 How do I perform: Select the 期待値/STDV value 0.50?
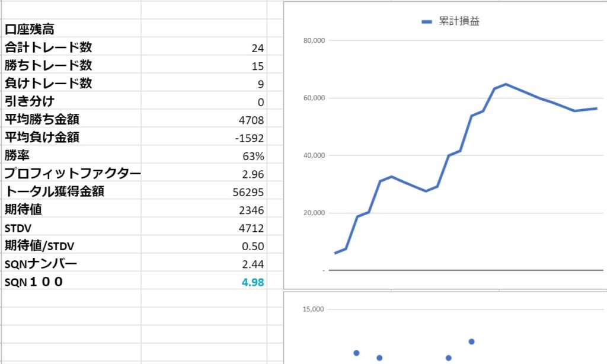[203, 246]
